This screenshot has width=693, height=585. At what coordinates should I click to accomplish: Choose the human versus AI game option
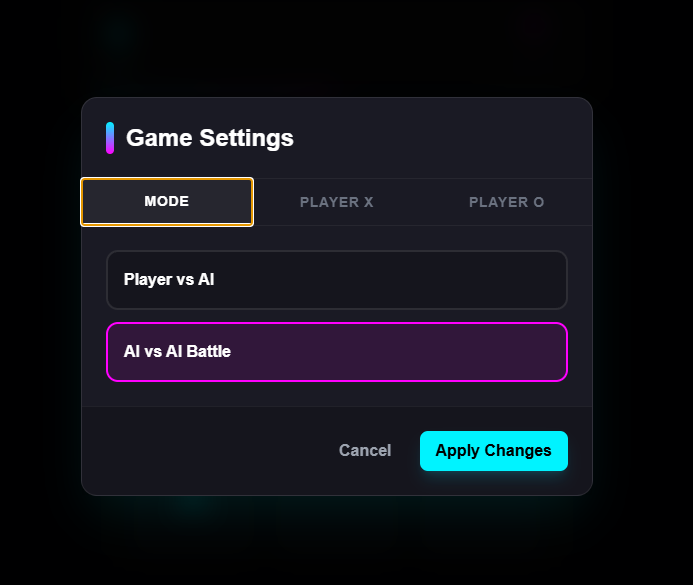point(337,280)
